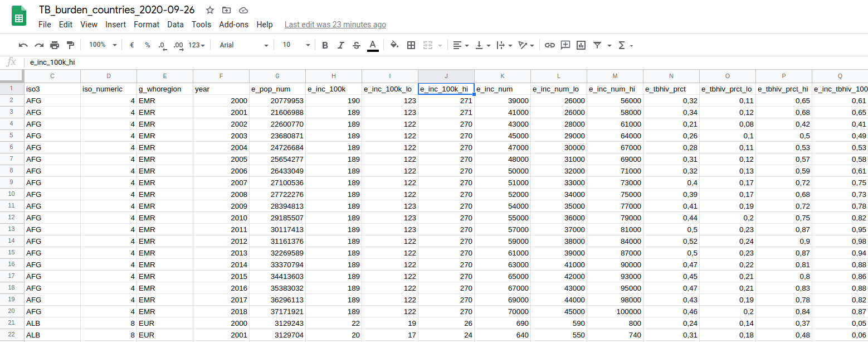Click the move to folder icon
This screenshot has height=342, width=868.
226,10
